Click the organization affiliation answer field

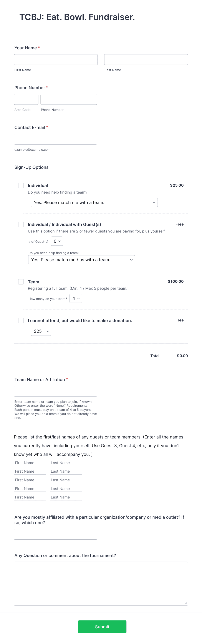point(55,534)
